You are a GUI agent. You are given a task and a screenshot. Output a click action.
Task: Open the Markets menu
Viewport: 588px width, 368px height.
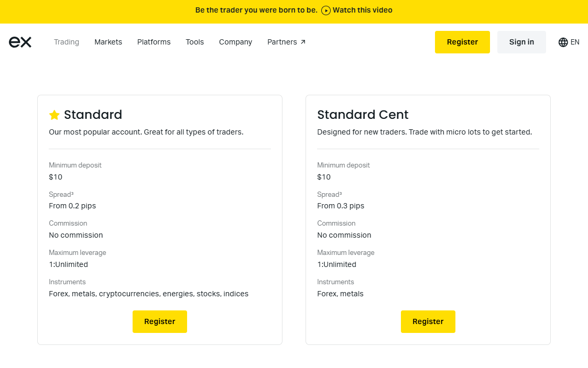pos(108,42)
